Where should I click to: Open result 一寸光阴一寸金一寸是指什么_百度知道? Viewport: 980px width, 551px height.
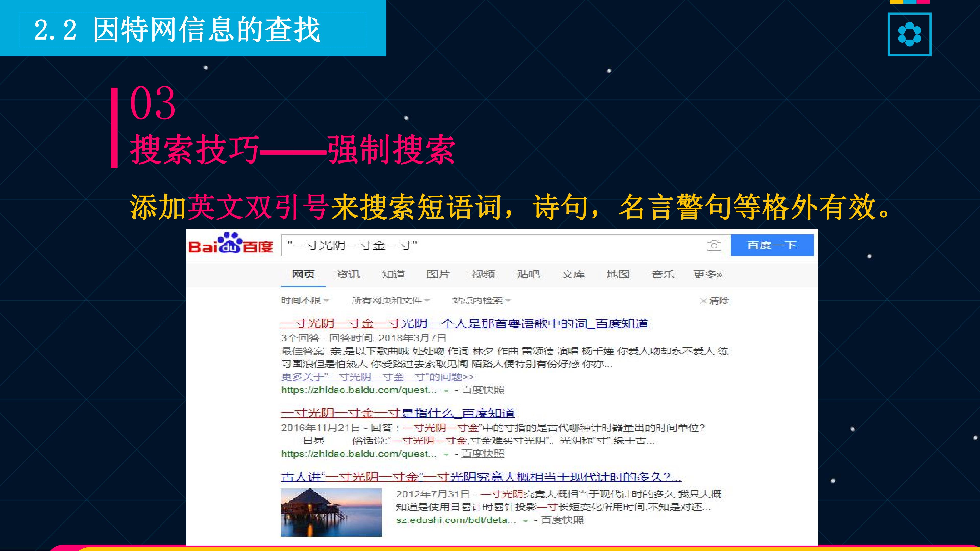point(398,413)
